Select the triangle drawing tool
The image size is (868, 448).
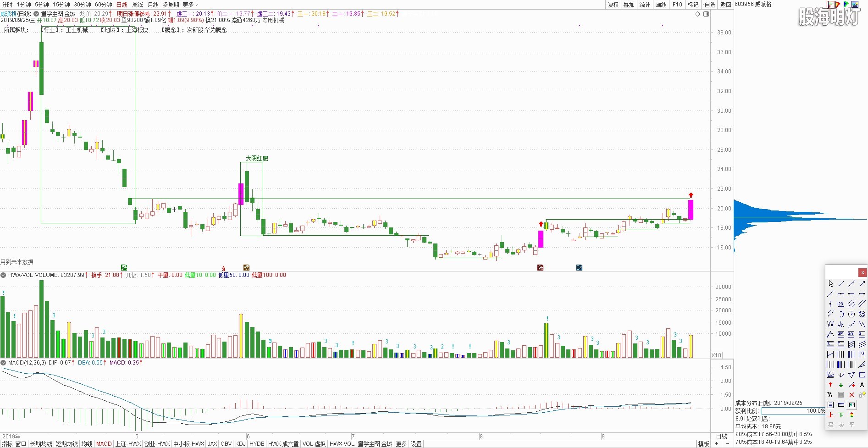[851, 375]
